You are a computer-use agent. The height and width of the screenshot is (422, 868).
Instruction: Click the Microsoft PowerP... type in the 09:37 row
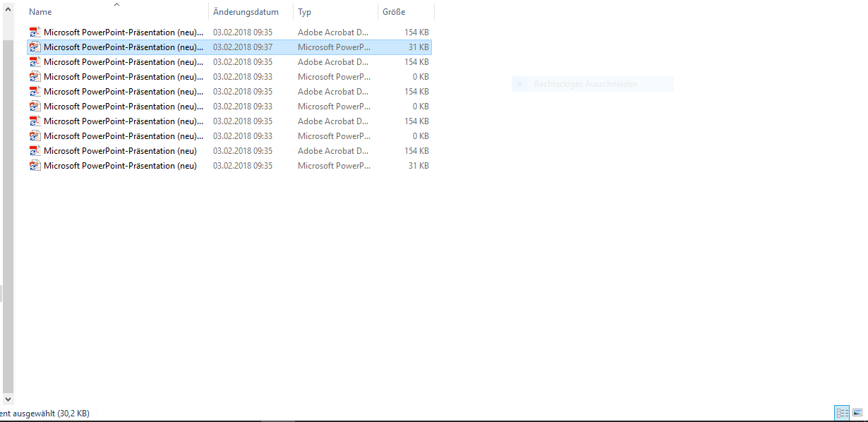(334, 47)
